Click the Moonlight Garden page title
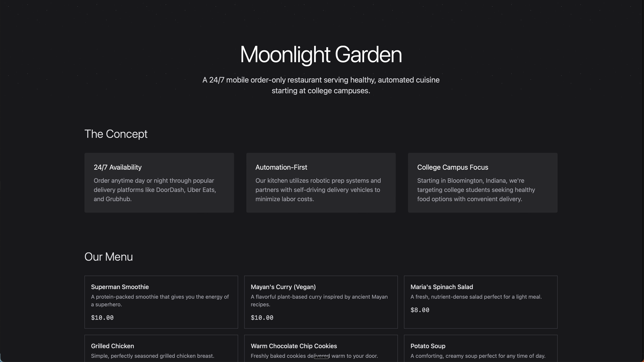This screenshot has height=362, width=644. 321,55
